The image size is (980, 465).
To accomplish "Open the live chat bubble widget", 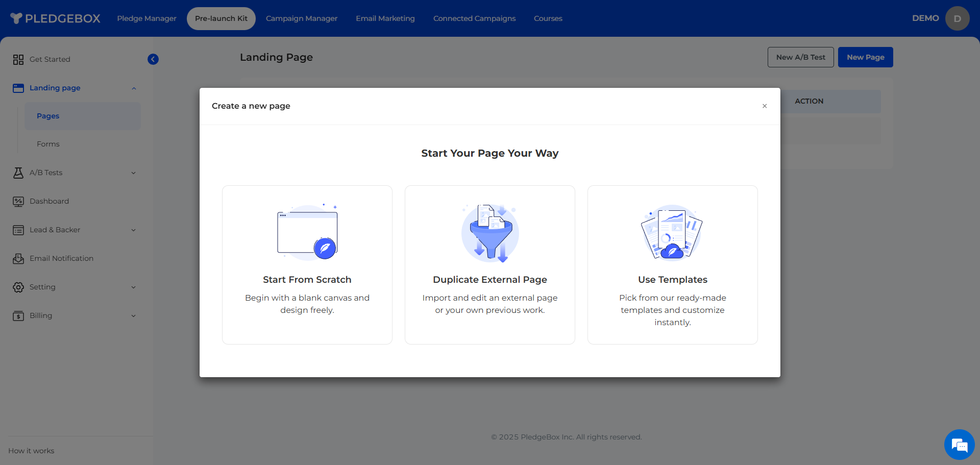I will [x=959, y=445].
